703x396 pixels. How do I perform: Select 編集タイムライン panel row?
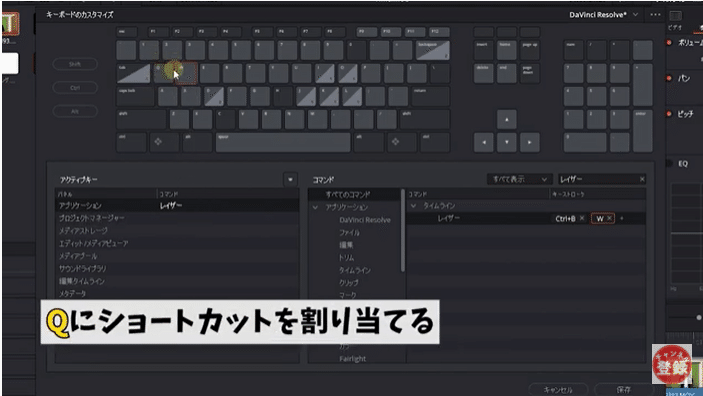pos(177,281)
